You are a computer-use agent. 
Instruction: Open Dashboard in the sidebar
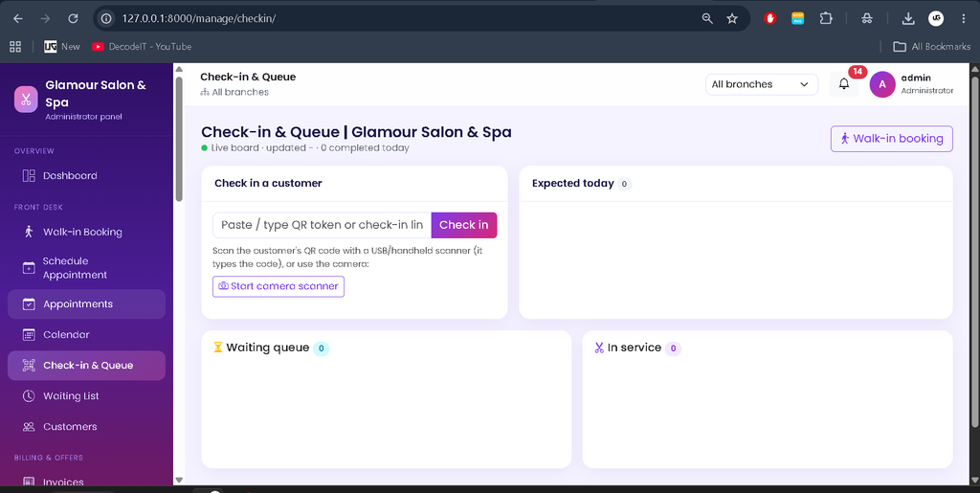coord(86,175)
